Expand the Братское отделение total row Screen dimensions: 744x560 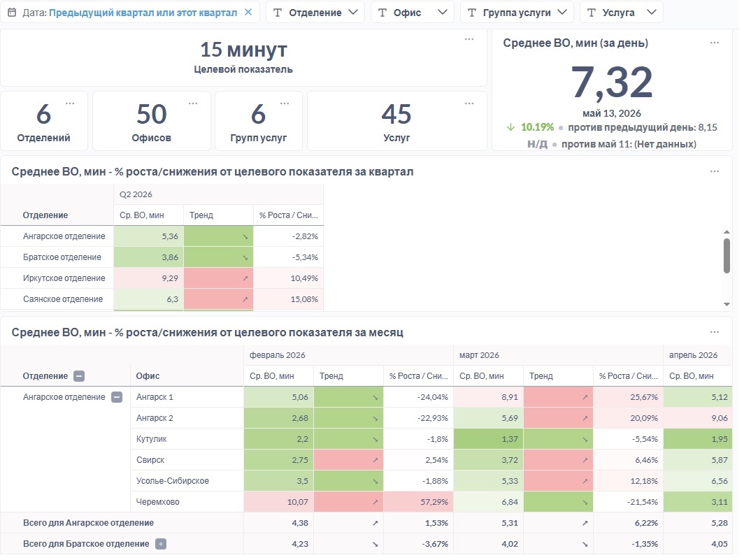161,544
